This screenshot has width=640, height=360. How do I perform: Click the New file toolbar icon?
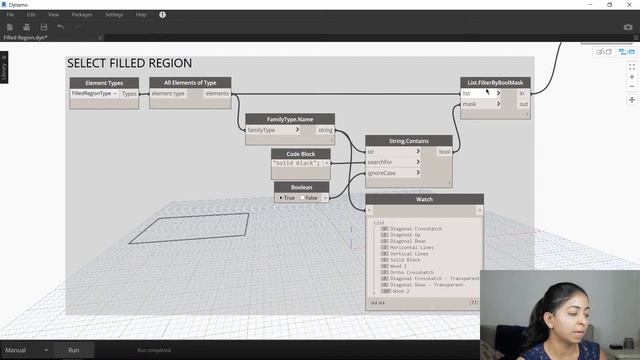pyautogui.click(x=10, y=27)
